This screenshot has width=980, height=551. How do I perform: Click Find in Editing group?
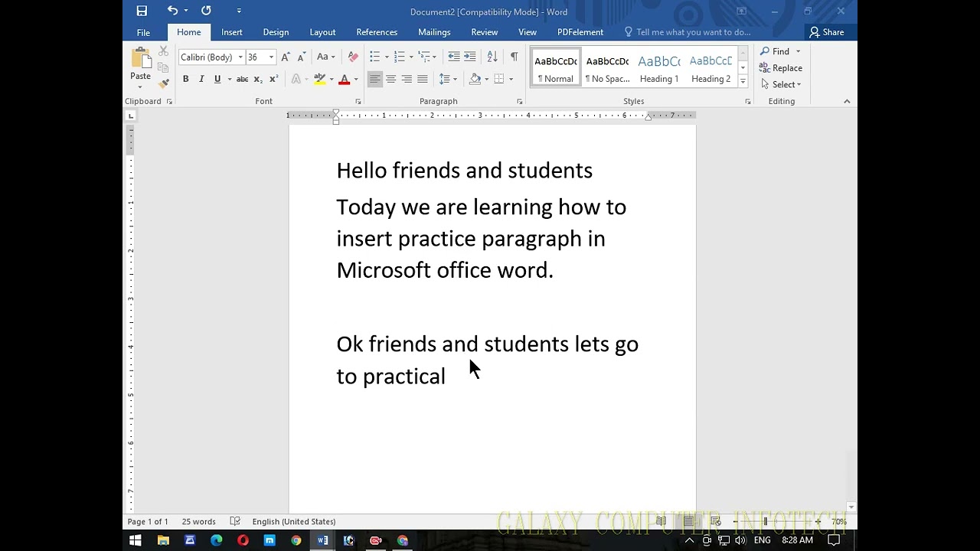click(x=776, y=51)
